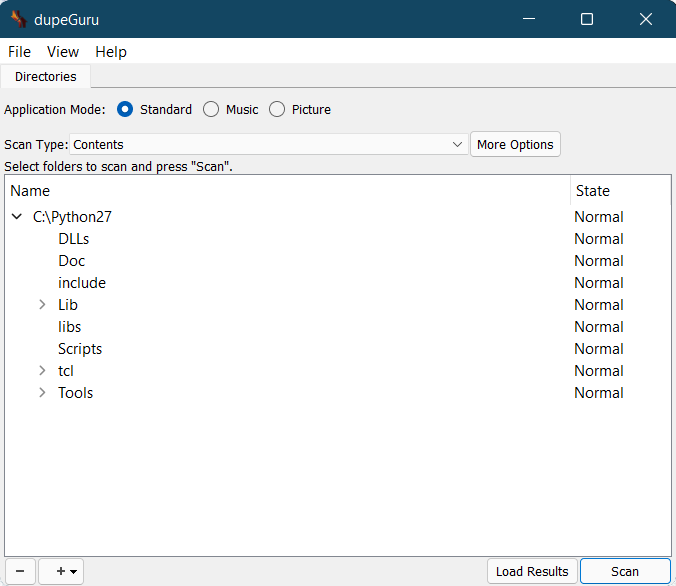Click the Normal state of Lib row
Viewport: 676px width, 586px height.
click(x=598, y=305)
